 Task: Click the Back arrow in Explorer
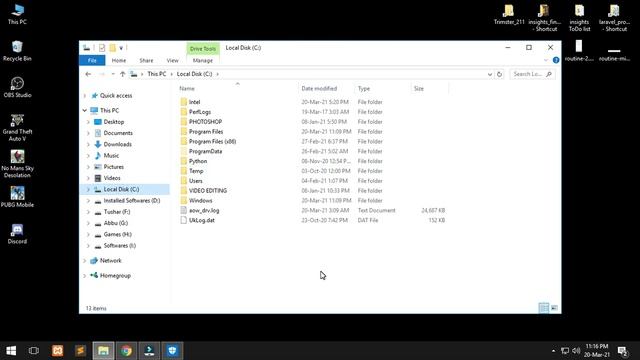(x=88, y=74)
